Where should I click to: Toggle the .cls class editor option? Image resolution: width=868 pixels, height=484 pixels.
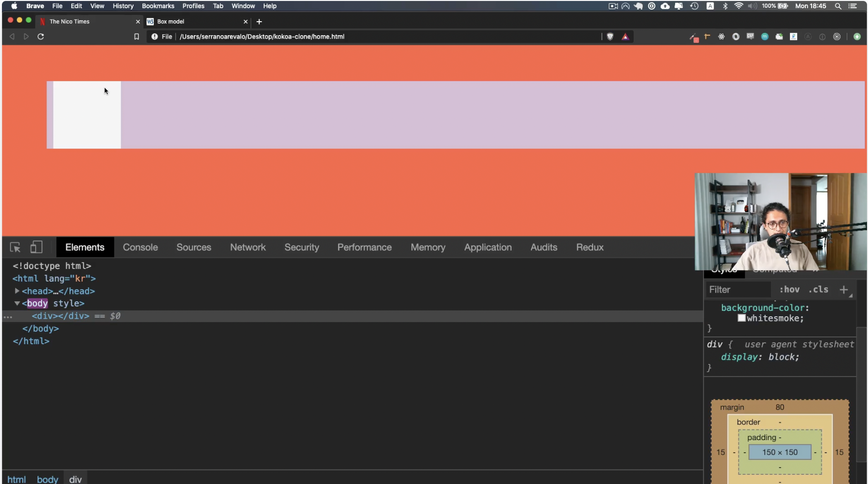tap(819, 290)
